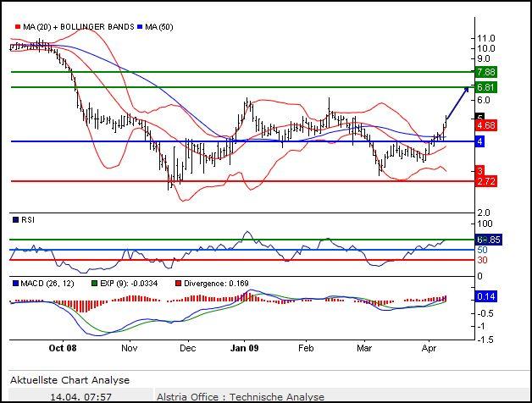Click the 4.68 red current price label
The image size is (532, 403).
[x=486, y=125]
